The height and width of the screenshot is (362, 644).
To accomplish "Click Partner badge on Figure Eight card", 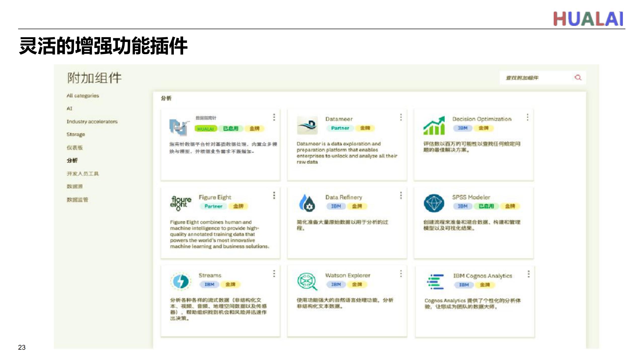I will [213, 206].
